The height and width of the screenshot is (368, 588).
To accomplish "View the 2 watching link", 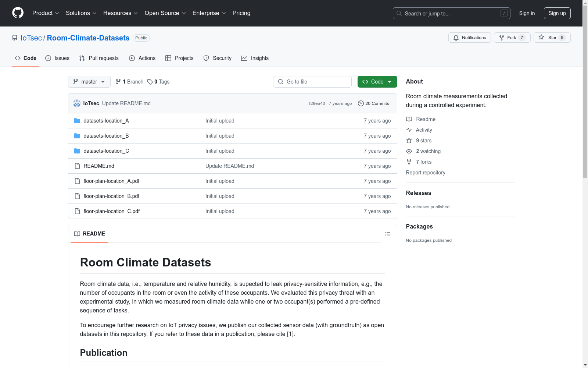I will tap(423, 151).
